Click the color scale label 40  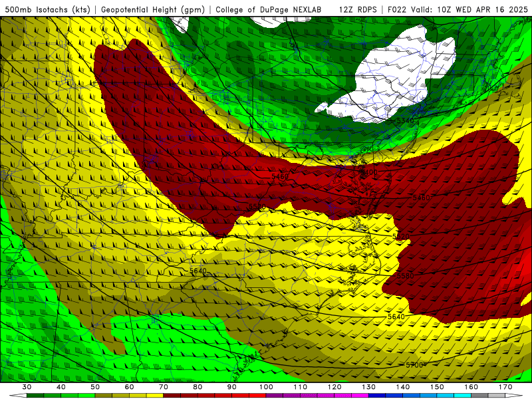[x=61, y=387]
